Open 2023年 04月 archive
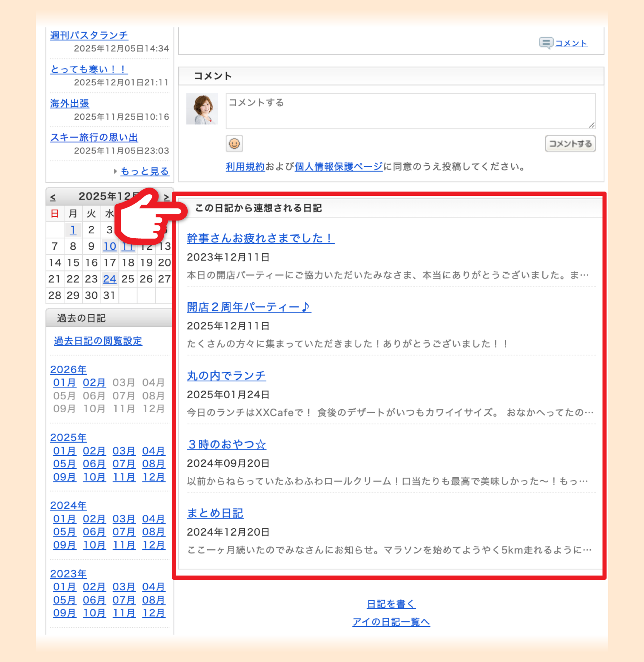The image size is (644, 662). 154,587
